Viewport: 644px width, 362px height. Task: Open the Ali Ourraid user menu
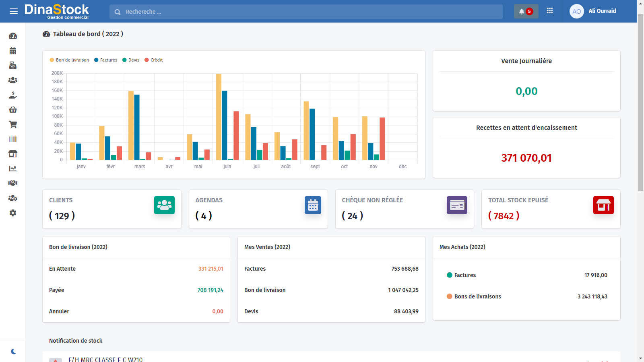593,11
